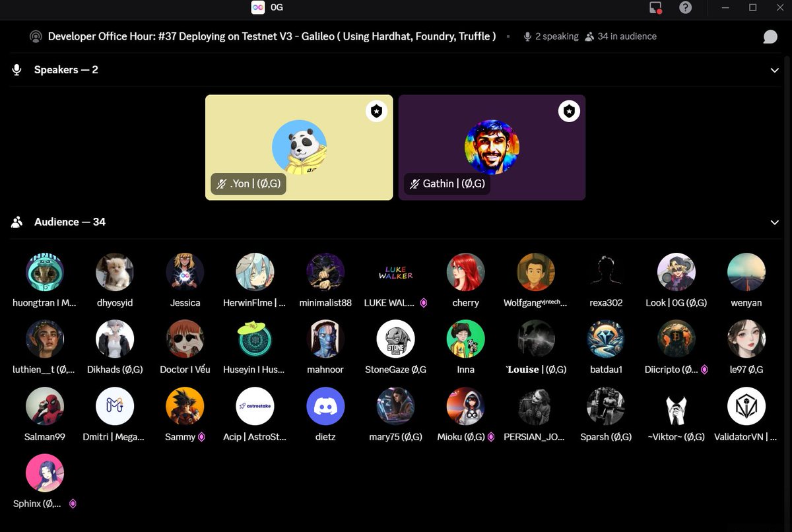This screenshot has height=532, width=792.
Task: Open le97 avatar
Action: click(746, 339)
